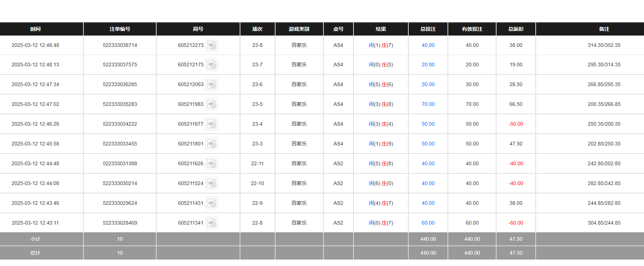Click the 时间 column header
The height and width of the screenshot is (266, 644).
tap(35, 29)
